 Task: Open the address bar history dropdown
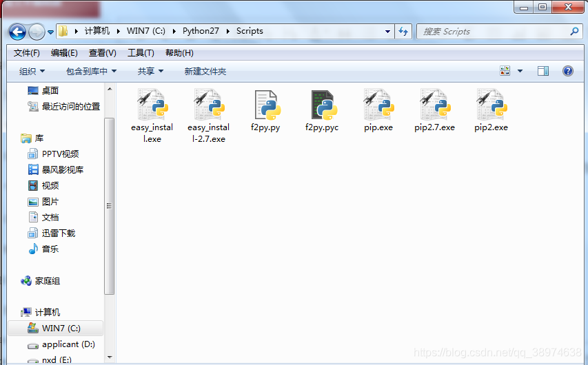[388, 32]
